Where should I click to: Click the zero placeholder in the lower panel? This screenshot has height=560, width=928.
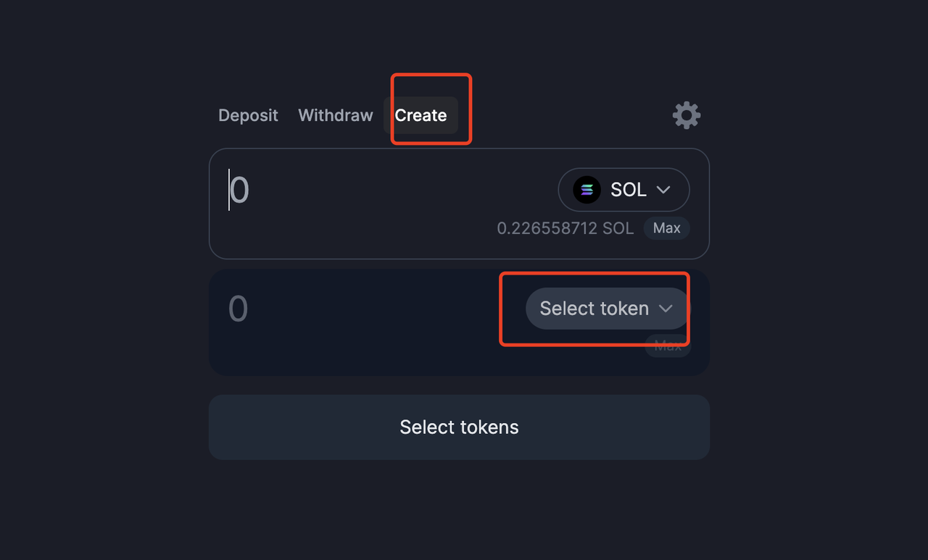point(238,309)
